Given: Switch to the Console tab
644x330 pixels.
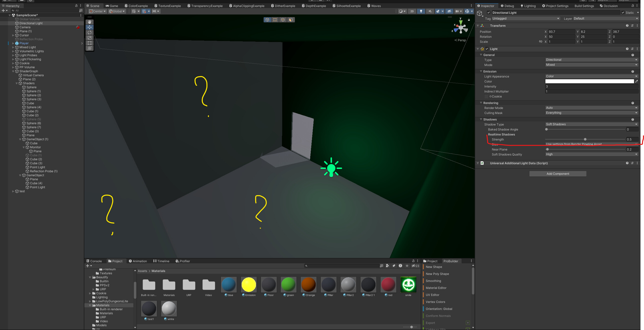Looking at the screenshot, I should pyautogui.click(x=95, y=261).
